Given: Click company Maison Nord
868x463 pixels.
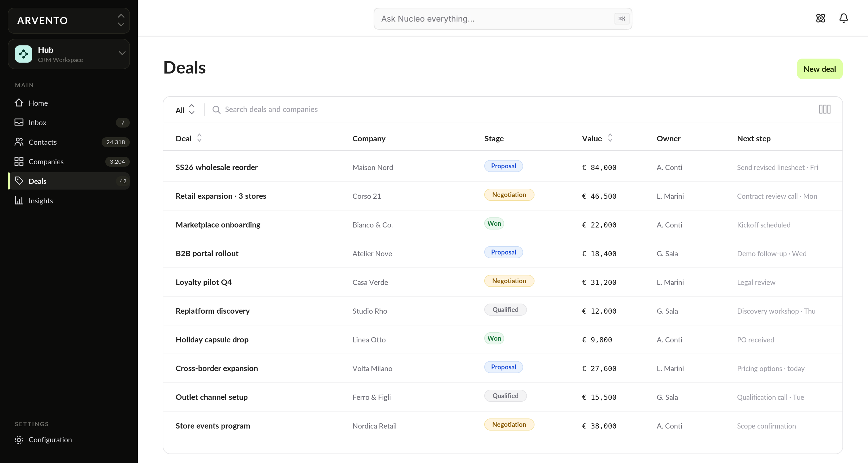Looking at the screenshot, I should 372,167.
